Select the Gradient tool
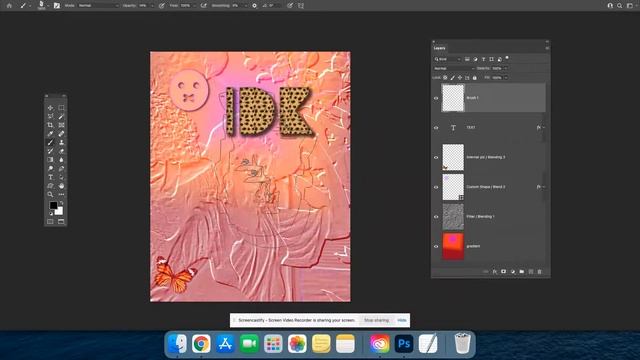This screenshot has height=360, width=640. [x=50, y=160]
